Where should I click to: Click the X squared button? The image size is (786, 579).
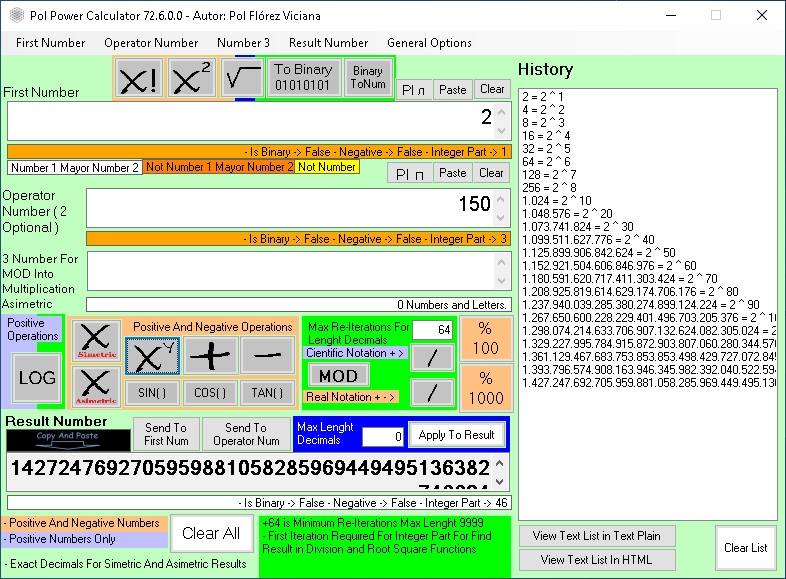pyautogui.click(x=191, y=78)
